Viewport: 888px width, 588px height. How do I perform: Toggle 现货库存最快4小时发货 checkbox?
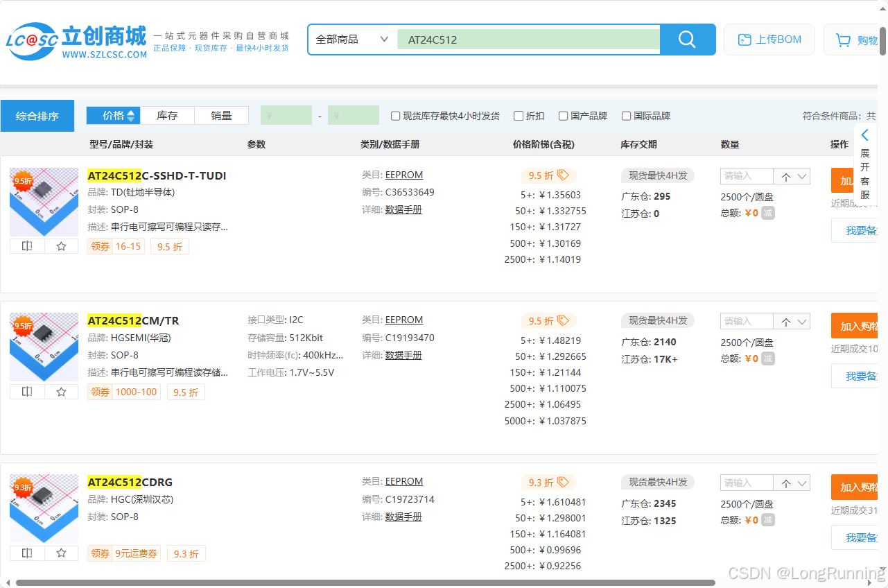[396, 116]
